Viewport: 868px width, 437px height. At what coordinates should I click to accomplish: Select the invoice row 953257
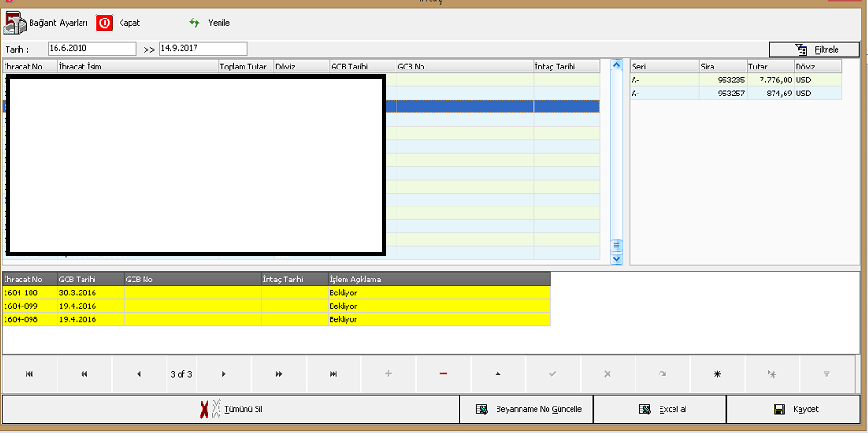click(x=736, y=94)
